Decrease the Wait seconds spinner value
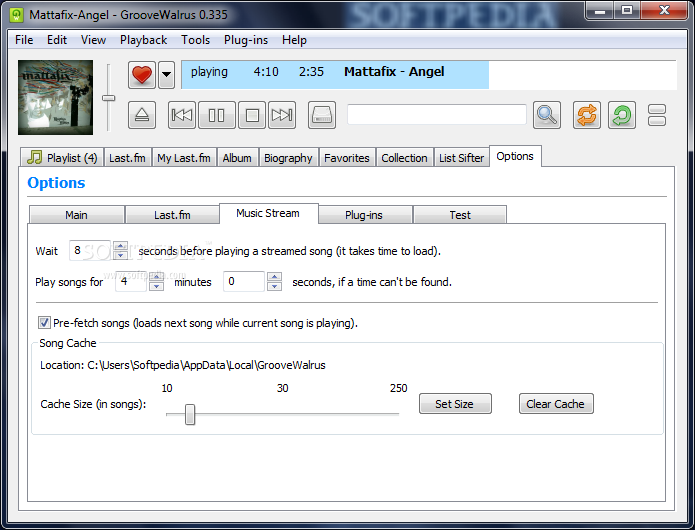 pos(121,255)
